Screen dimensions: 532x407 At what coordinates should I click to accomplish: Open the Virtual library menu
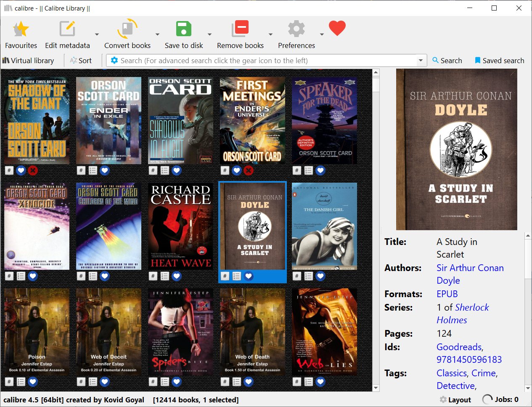(28, 61)
